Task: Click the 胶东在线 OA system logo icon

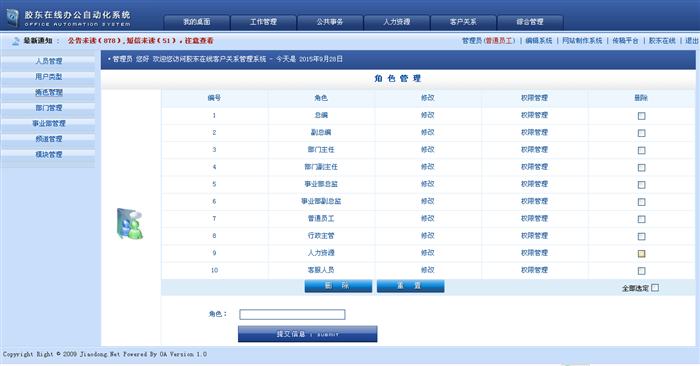Action: coord(12,17)
